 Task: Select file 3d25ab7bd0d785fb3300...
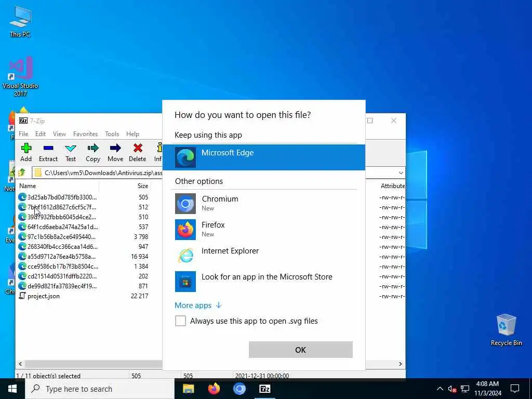pos(62,197)
